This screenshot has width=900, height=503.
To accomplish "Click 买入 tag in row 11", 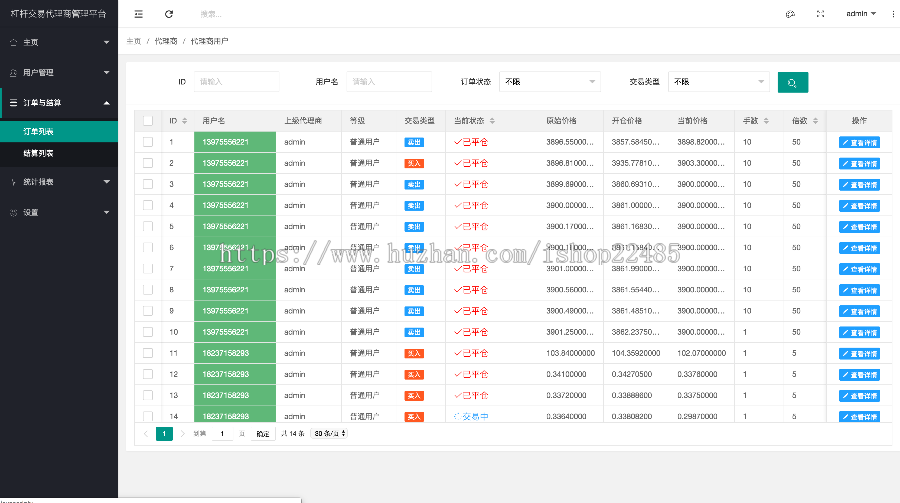I will click(x=414, y=354).
